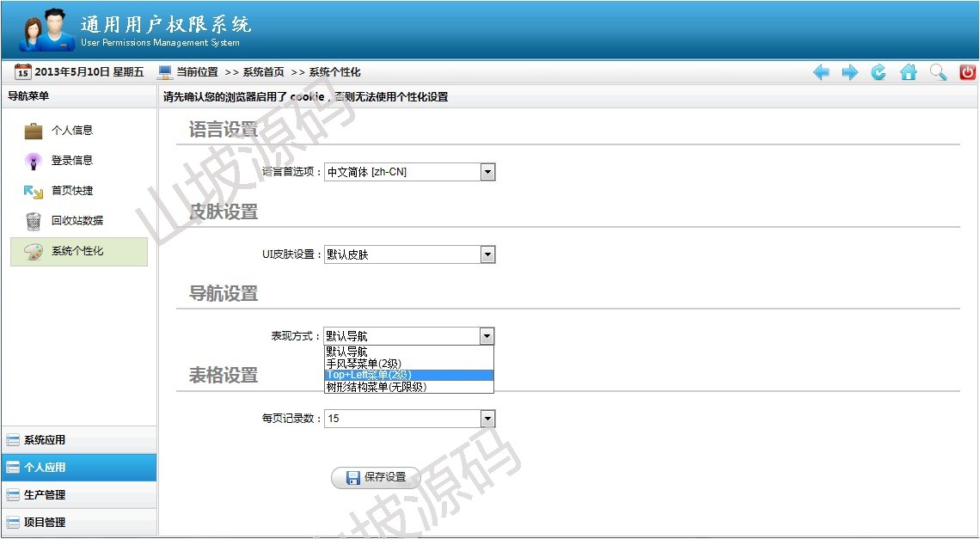Click the briefcase icon for 个人信息
980x539 pixels.
tap(34, 131)
